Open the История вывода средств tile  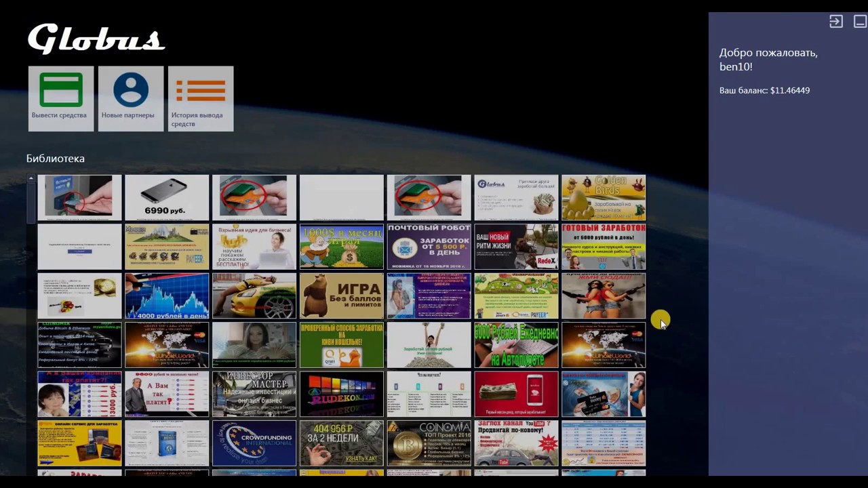tap(201, 99)
